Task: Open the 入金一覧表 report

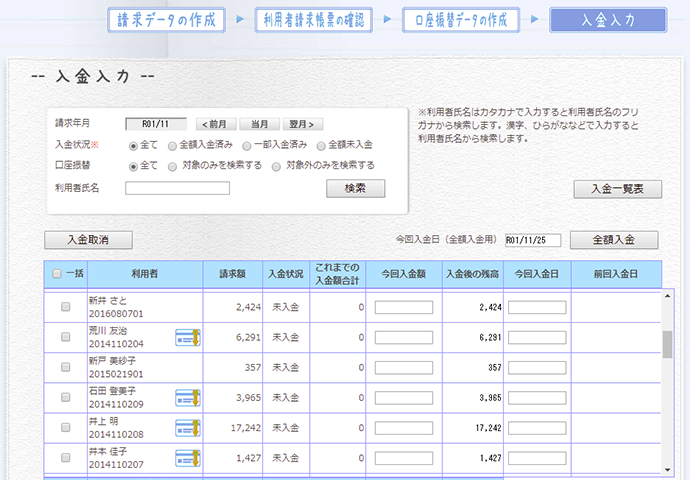Action: pos(616,188)
